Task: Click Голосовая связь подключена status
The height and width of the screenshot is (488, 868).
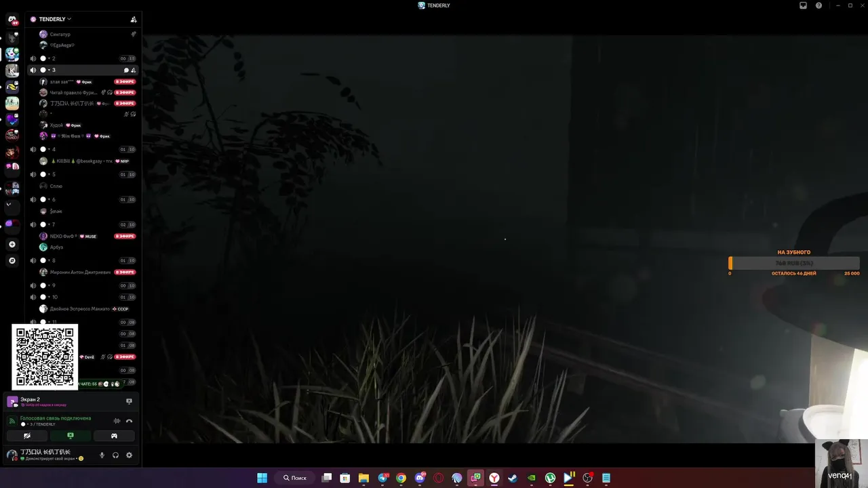Action: (56, 418)
